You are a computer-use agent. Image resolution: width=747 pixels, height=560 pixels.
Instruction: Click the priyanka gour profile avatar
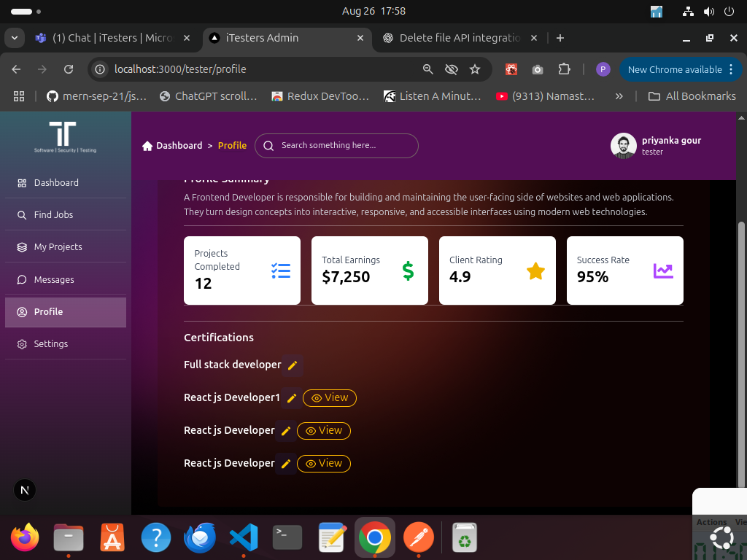coord(623,146)
